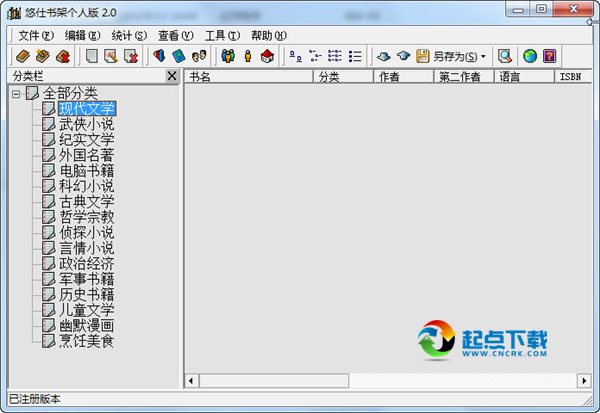
Task: Click the floppy disk save-as icon
Action: point(423,56)
